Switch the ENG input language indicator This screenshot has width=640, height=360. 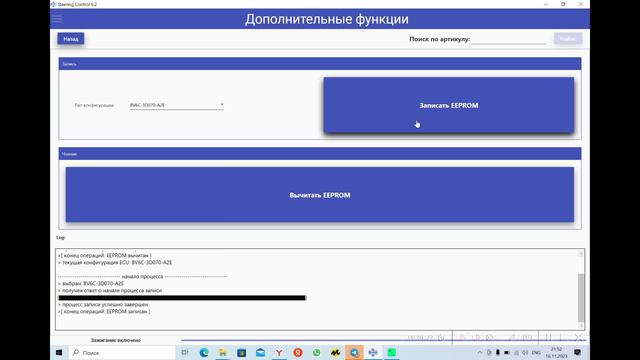[x=536, y=353]
